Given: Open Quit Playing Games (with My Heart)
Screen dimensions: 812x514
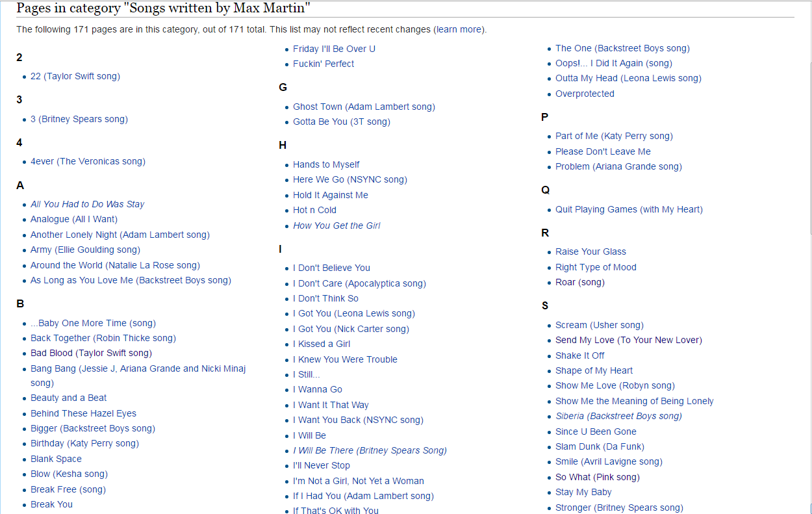Looking at the screenshot, I should pos(629,209).
